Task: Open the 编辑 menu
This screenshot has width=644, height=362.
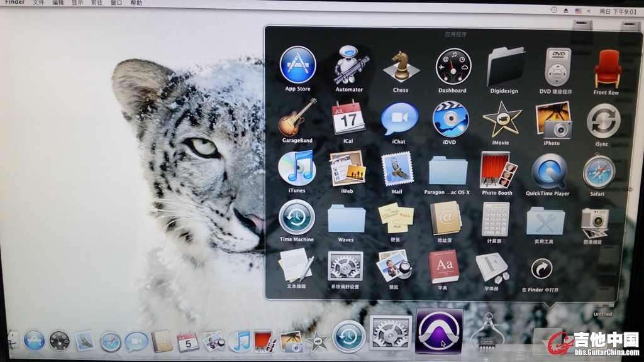Action: click(x=58, y=3)
